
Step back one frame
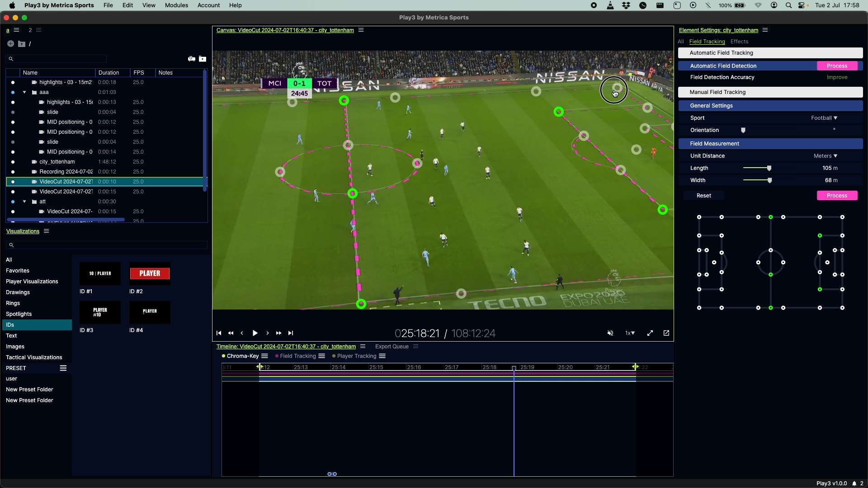pyautogui.click(x=242, y=333)
